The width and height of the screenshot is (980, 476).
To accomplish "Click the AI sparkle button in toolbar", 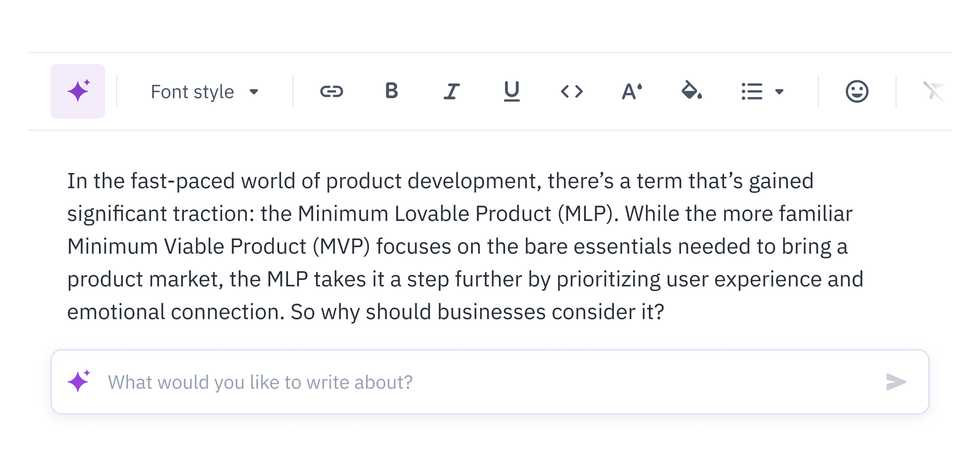I will click(77, 91).
